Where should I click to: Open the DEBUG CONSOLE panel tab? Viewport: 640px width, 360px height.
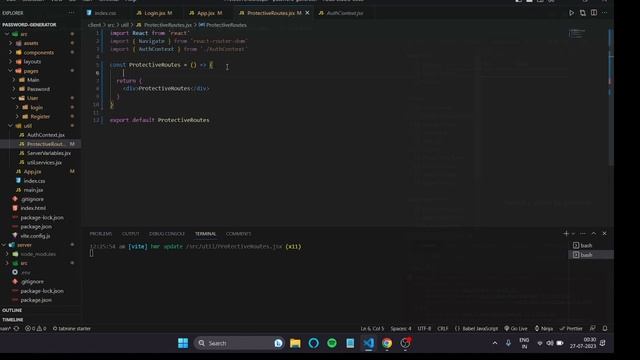click(167, 233)
